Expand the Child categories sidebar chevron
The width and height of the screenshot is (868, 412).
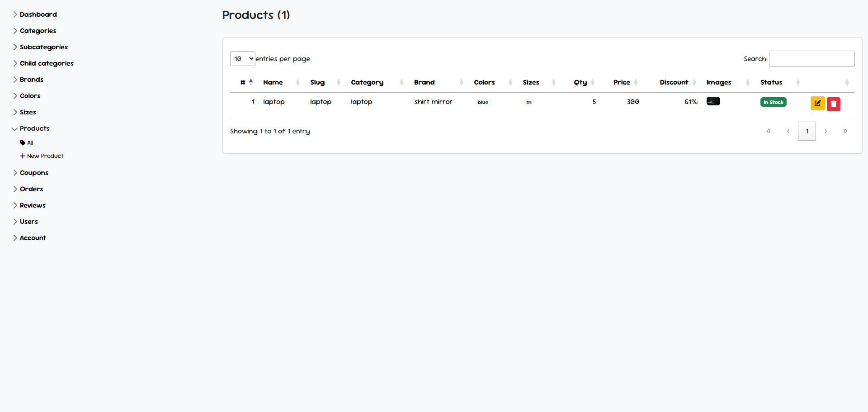tap(15, 63)
